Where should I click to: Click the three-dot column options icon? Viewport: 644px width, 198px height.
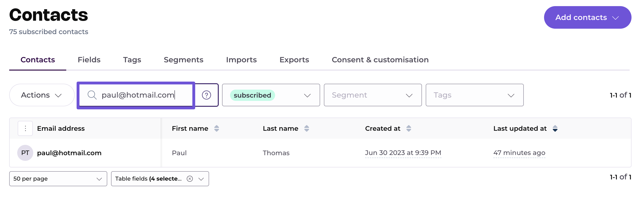[x=25, y=128]
